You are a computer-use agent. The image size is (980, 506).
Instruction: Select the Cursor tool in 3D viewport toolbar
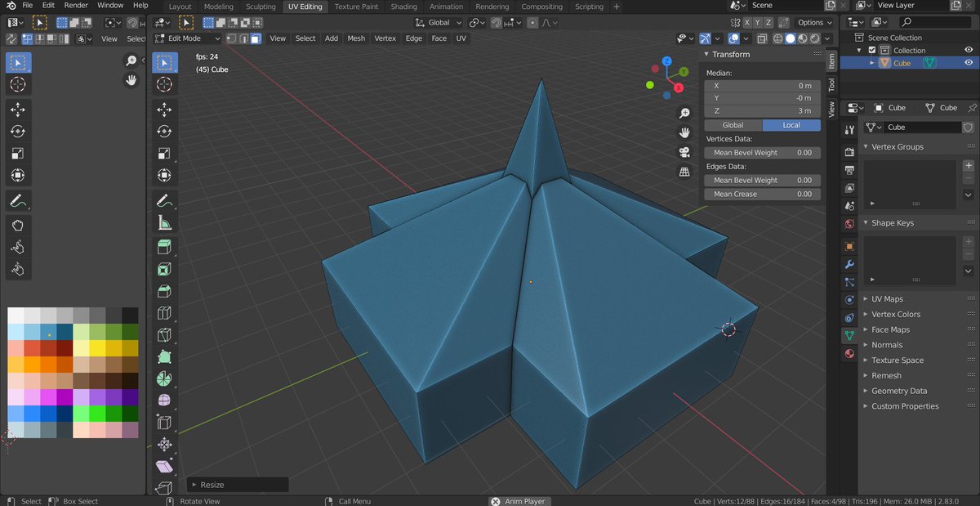point(164,84)
